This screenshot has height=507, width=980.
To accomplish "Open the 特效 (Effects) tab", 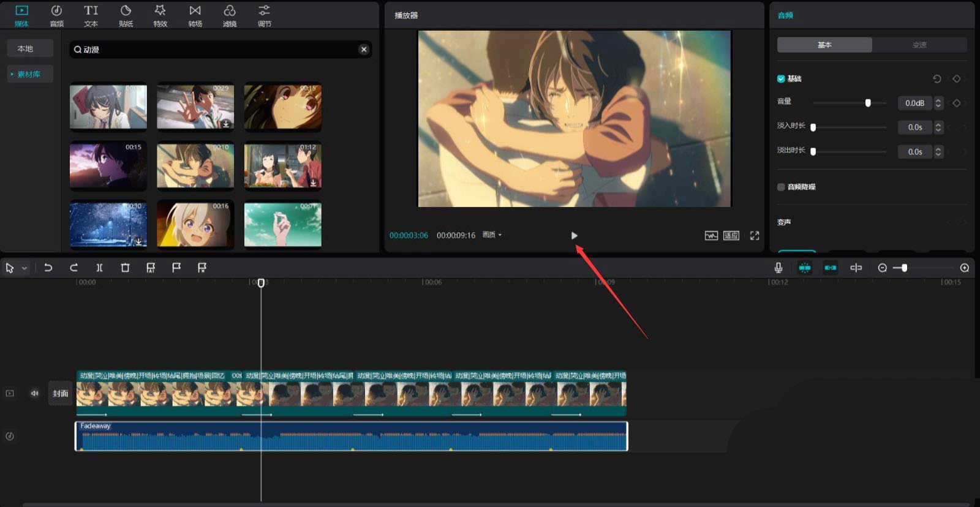I will point(160,15).
